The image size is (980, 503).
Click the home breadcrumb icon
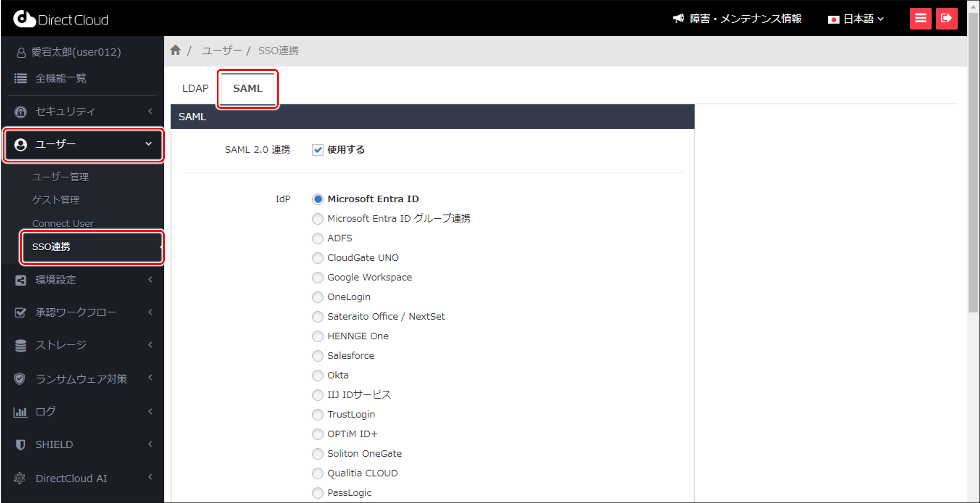coord(175,50)
